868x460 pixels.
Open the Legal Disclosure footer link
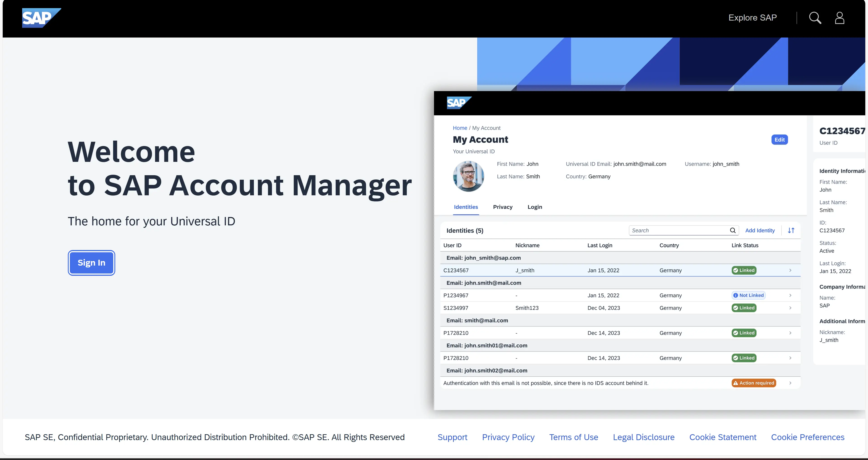pos(644,437)
